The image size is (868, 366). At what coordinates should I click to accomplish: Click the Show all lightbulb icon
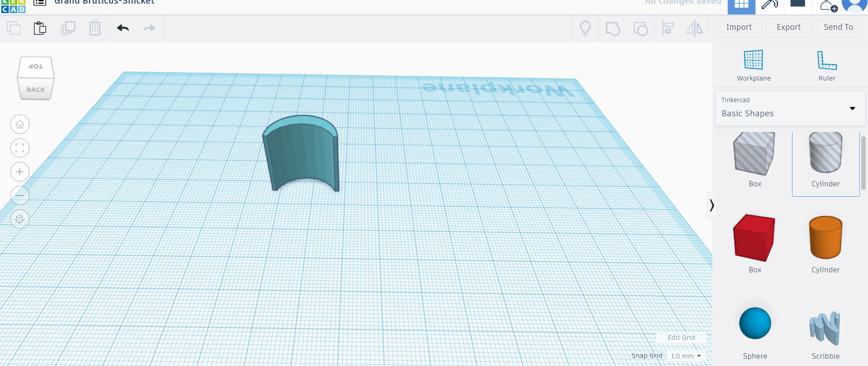(585, 29)
